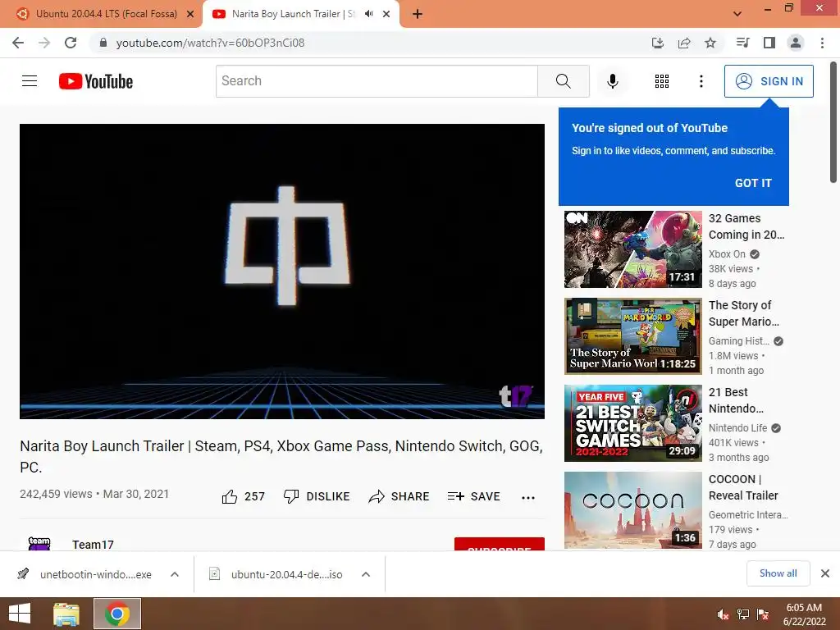Click the '32 Games Coming in 20…' title
Viewport: 840px width, 630px height.
(x=746, y=226)
